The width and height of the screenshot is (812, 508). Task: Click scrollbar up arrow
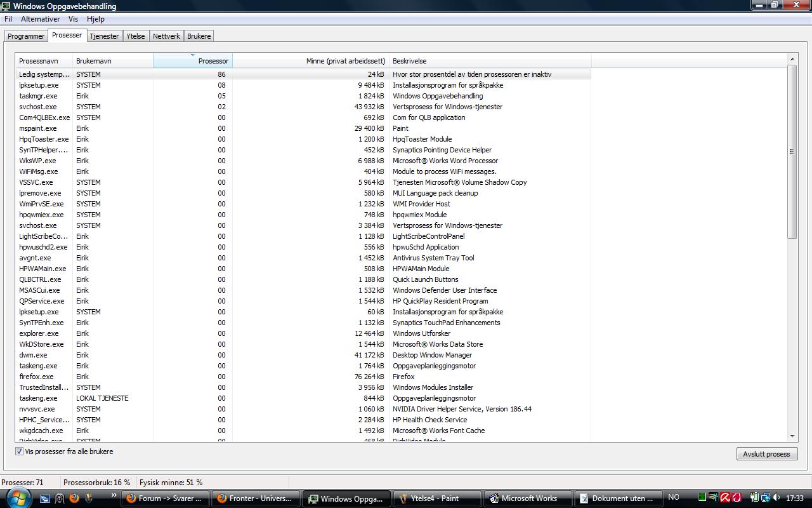coord(792,59)
